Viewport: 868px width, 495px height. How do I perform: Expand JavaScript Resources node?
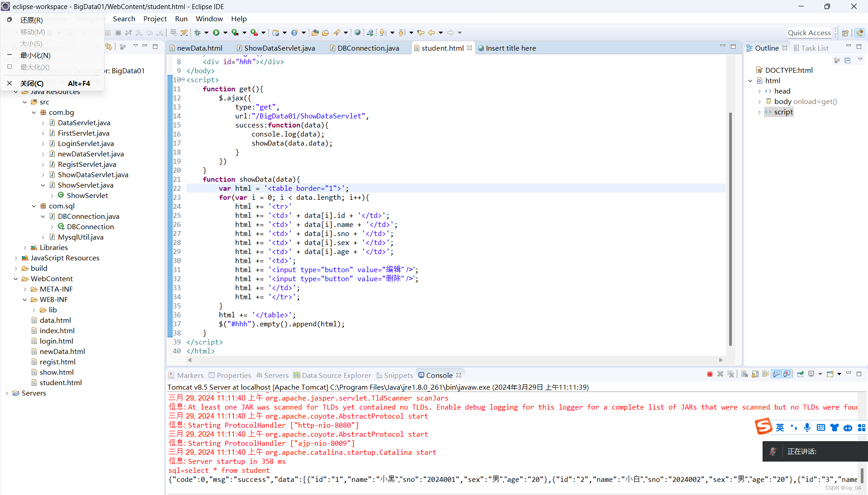pyautogui.click(x=16, y=258)
